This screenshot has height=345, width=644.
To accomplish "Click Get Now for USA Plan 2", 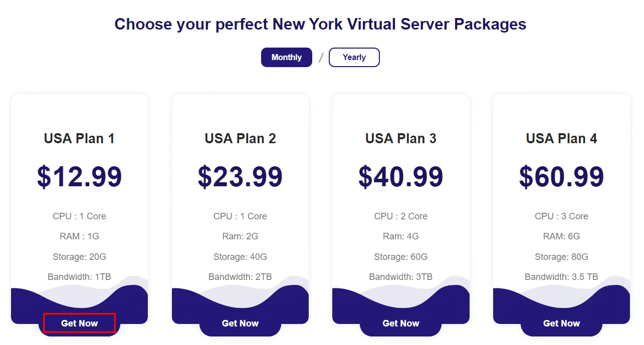I will 240,323.
